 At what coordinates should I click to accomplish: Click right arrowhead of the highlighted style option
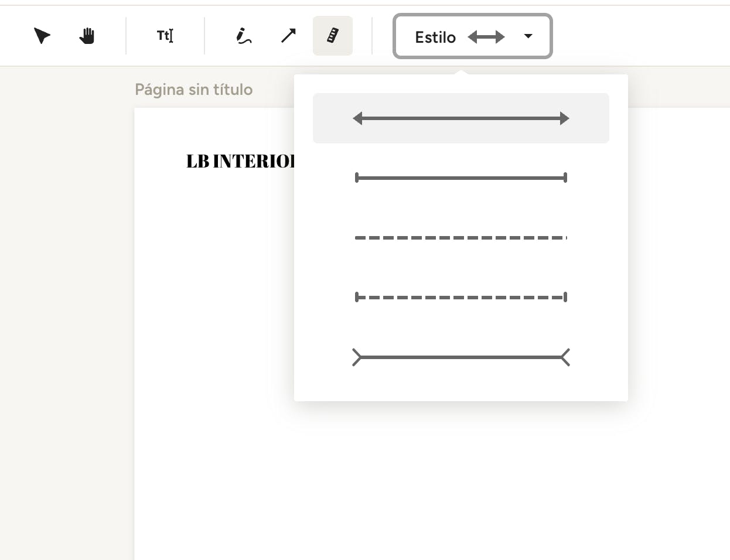[564, 118]
